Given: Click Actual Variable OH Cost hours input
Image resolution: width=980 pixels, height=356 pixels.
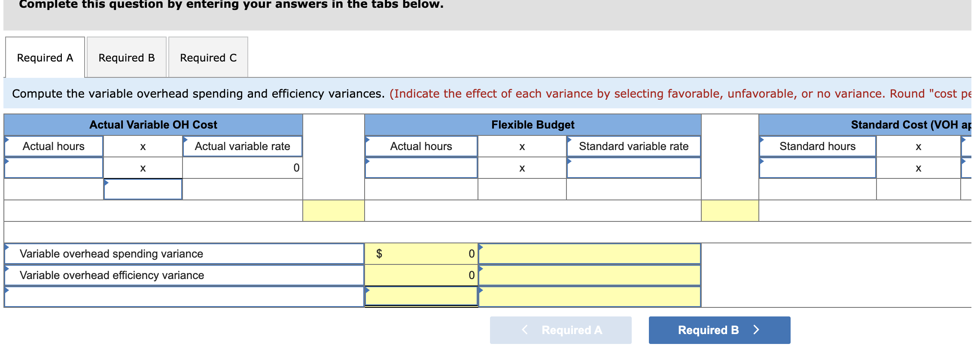Looking at the screenshot, I should 54,168.
